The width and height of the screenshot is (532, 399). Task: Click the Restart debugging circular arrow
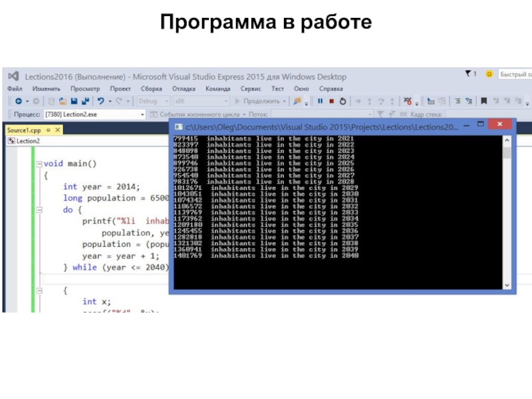(x=343, y=101)
